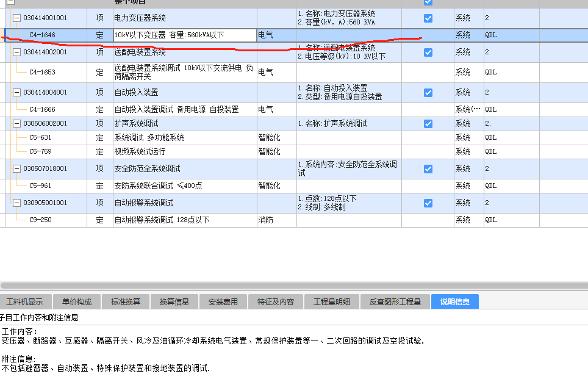
Task: Click QDL cell in C4-1646 row
Action: [x=512, y=35]
